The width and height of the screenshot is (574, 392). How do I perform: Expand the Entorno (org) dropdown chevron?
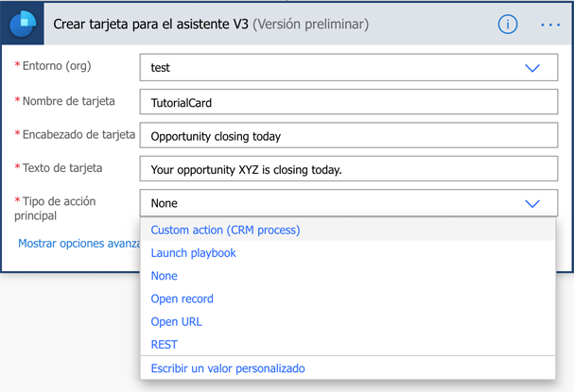(x=532, y=68)
